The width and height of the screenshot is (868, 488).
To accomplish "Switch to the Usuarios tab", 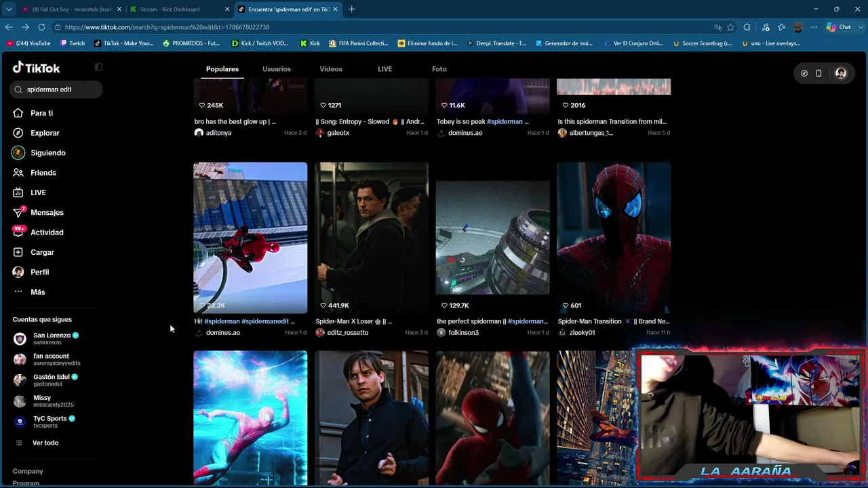I will (x=277, y=69).
